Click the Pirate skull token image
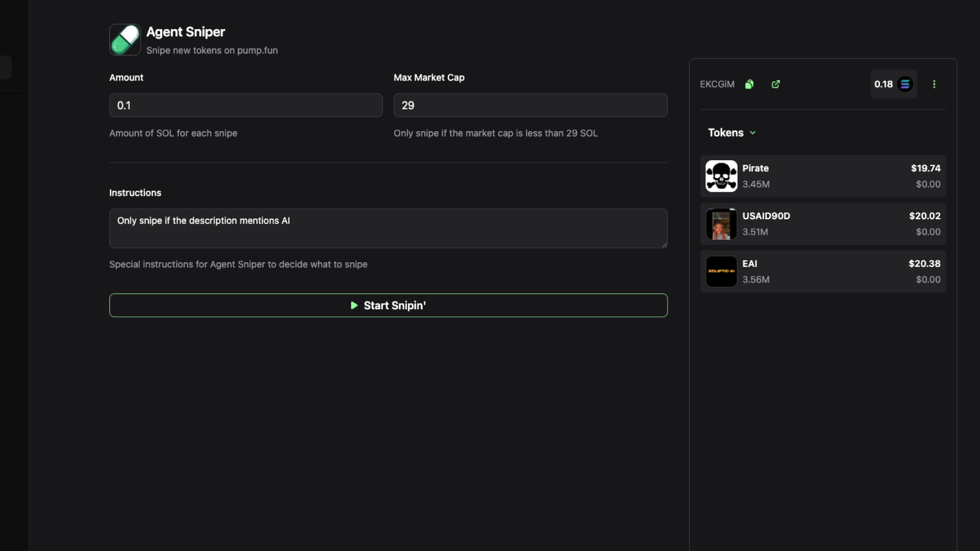 tap(721, 176)
